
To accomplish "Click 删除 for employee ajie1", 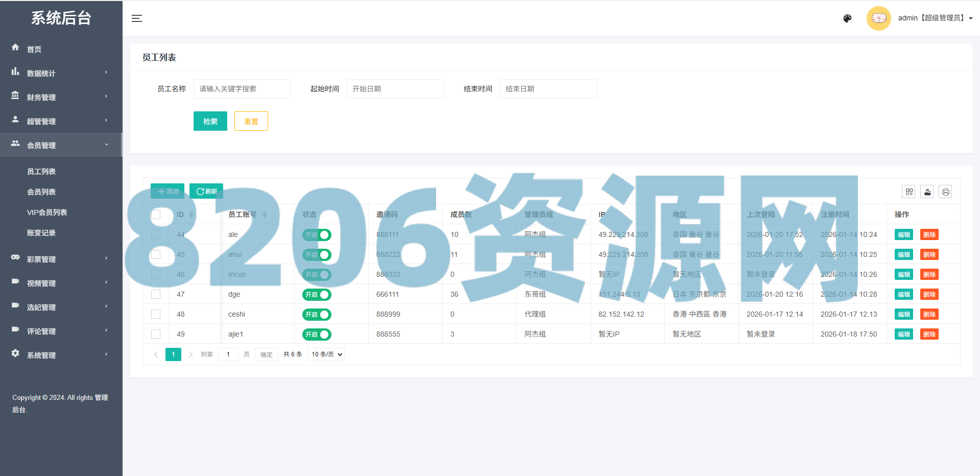I will click(x=929, y=335).
